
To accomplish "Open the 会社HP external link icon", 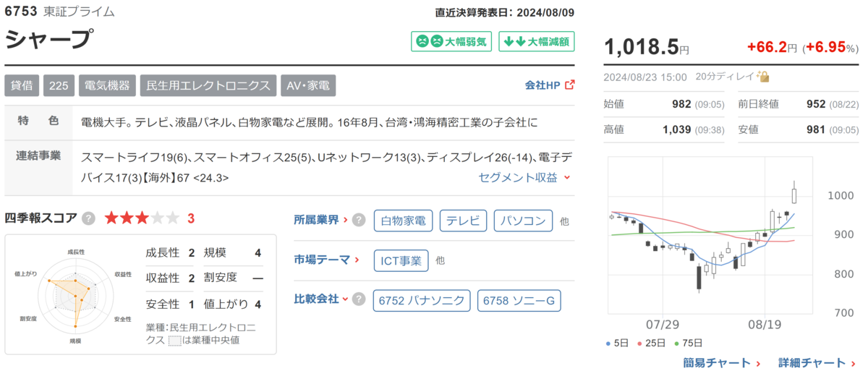I will pos(569,85).
